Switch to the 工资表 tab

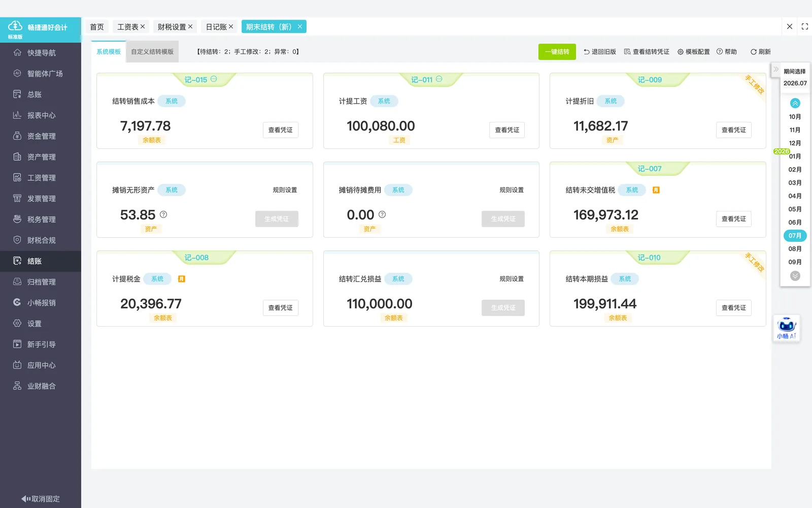128,27
